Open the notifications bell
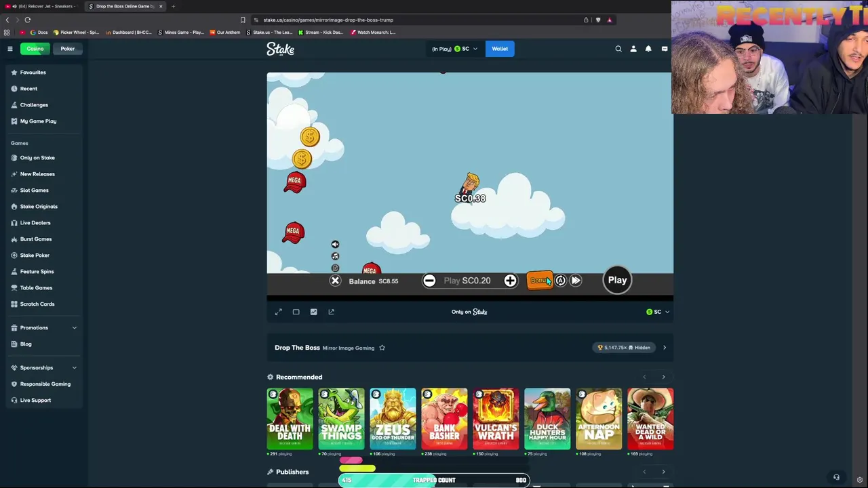Image resolution: width=868 pixels, height=488 pixels. (648, 49)
